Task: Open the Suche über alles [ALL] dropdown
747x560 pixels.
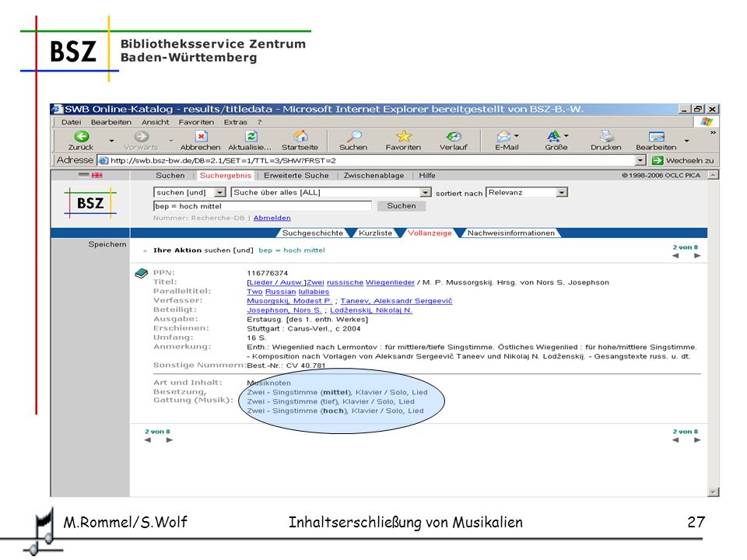Action: tap(426, 192)
